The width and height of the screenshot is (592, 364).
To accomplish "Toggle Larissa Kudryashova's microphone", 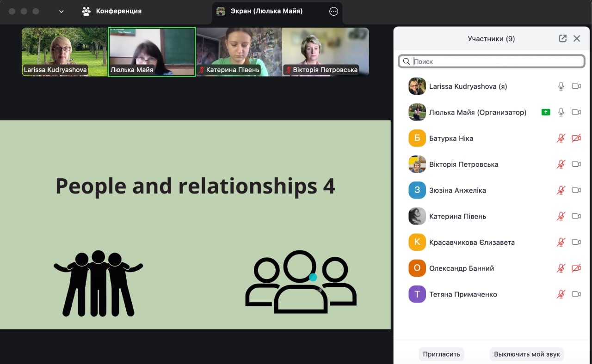I will 561,86.
